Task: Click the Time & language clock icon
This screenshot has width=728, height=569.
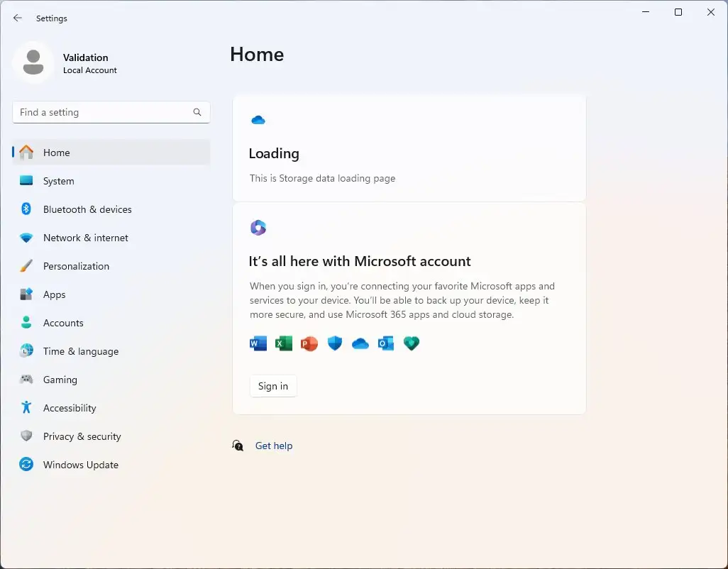Action: (x=26, y=351)
